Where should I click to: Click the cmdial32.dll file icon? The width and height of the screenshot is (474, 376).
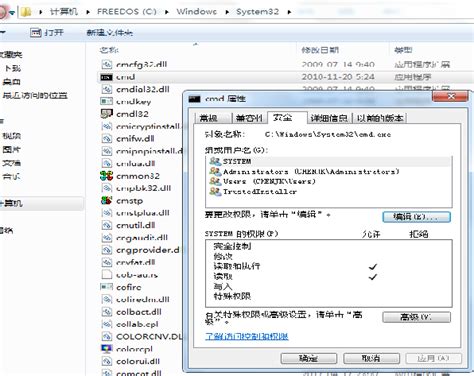(x=106, y=89)
